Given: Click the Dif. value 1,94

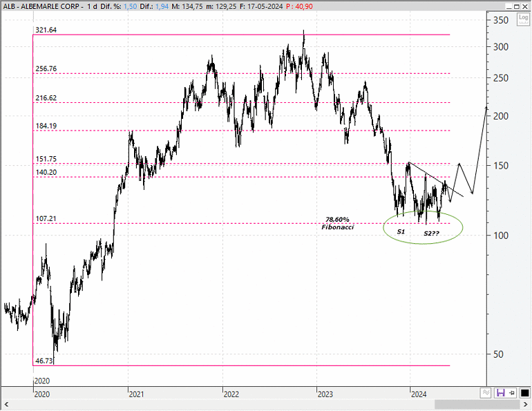Looking at the screenshot, I should tap(162, 6).
